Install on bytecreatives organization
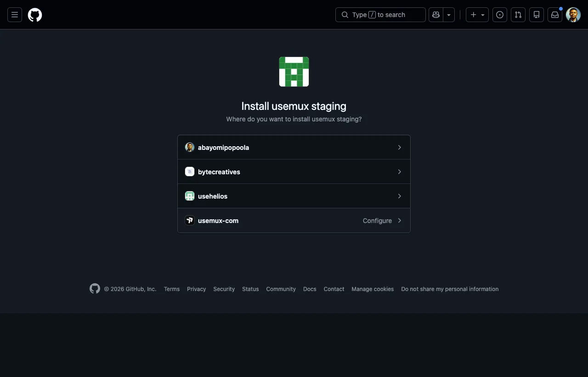 pyautogui.click(x=294, y=172)
